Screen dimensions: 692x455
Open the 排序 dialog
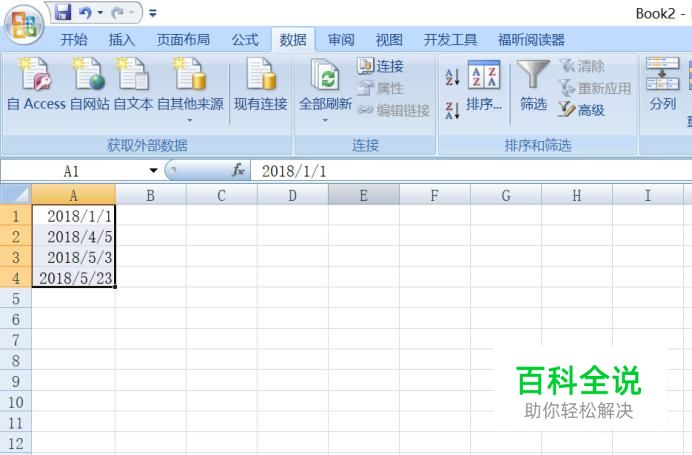pos(484,86)
